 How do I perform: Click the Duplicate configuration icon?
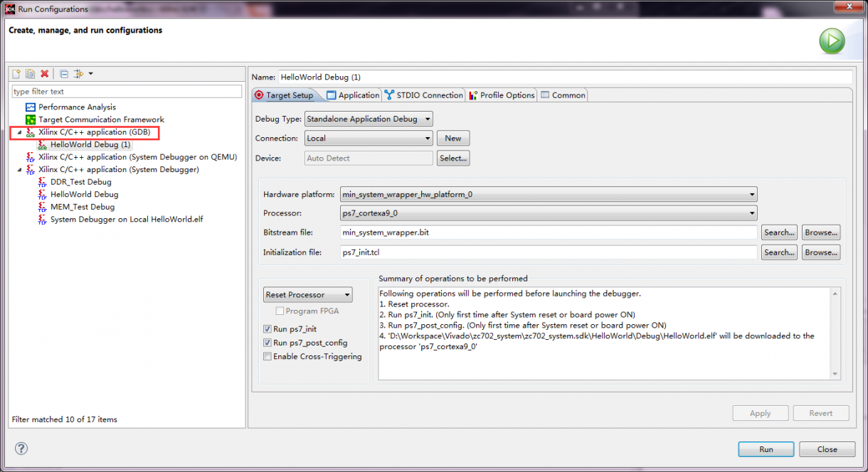point(31,74)
